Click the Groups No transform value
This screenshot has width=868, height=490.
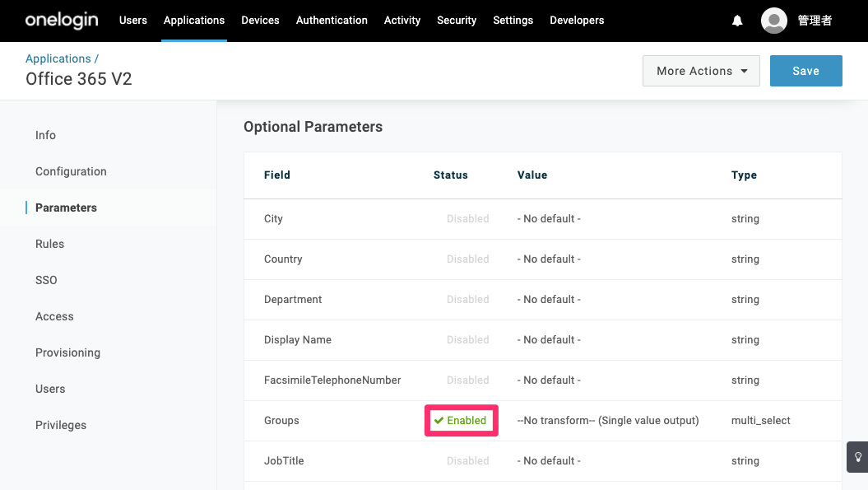coord(608,421)
